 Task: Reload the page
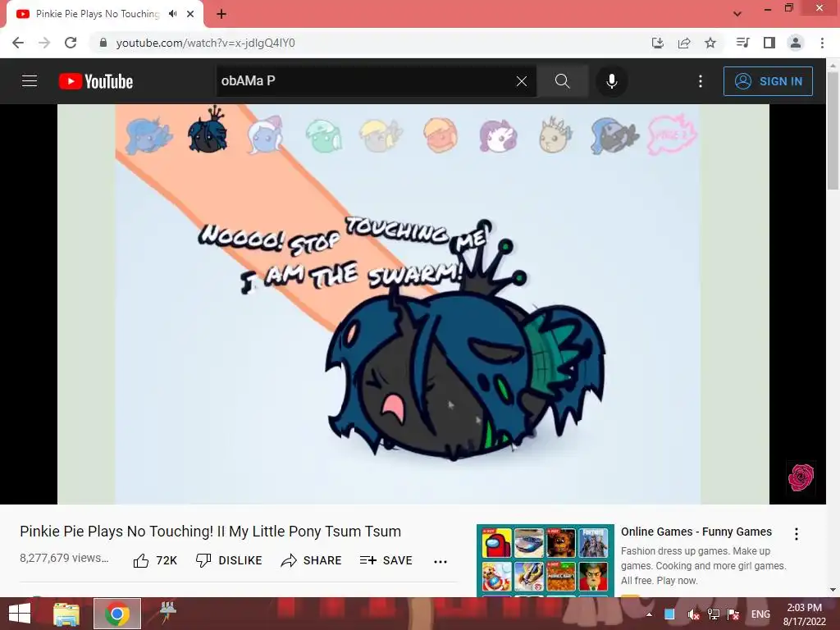pyautogui.click(x=71, y=43)
